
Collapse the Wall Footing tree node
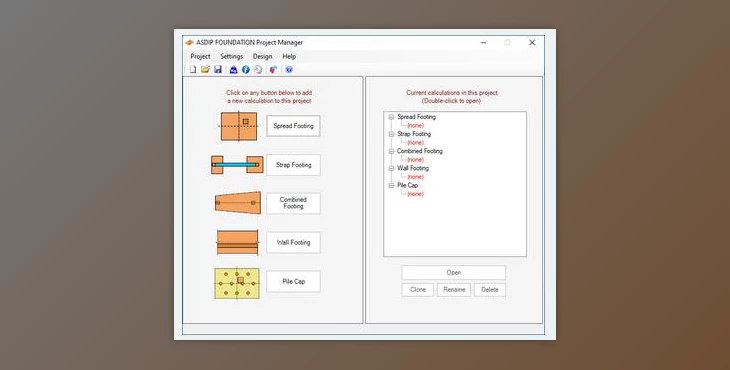392,168
